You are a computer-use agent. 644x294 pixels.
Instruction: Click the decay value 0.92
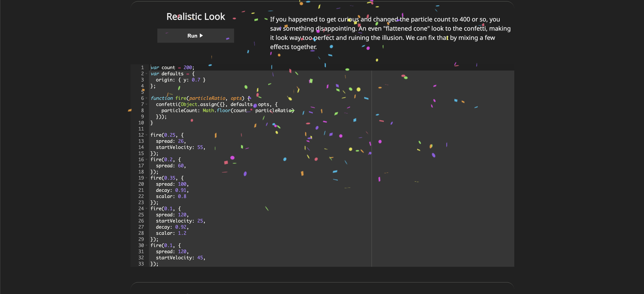181,227
